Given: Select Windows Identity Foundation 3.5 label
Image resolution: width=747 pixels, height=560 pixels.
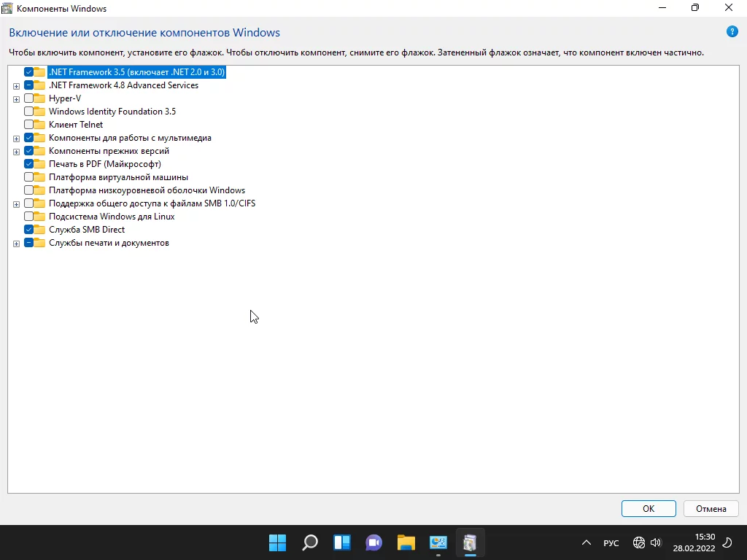Looking at the screenshot, I should [x=112, y=112].
